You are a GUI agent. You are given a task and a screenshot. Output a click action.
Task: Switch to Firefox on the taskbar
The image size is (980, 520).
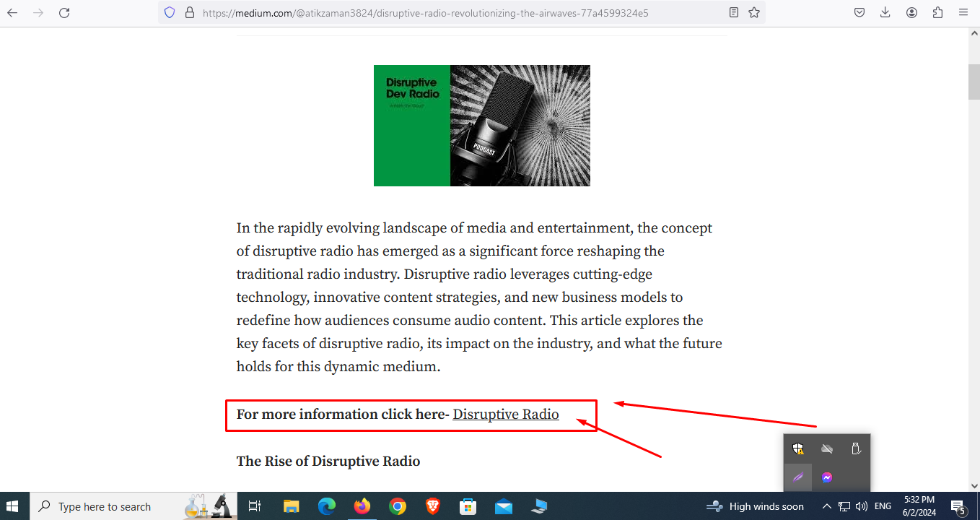coord(362,506)
